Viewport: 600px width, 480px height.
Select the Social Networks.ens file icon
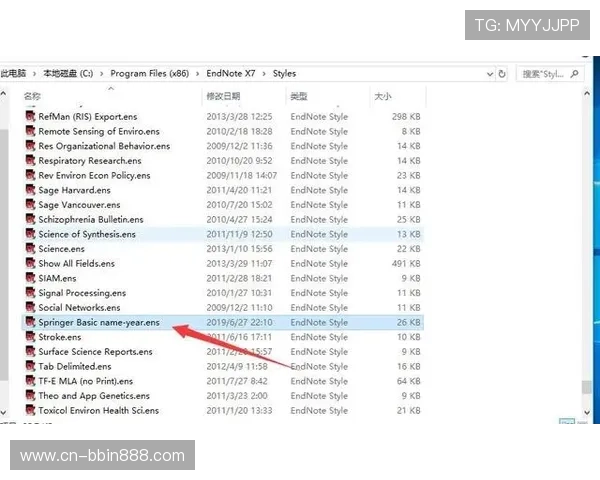(31, 307)
